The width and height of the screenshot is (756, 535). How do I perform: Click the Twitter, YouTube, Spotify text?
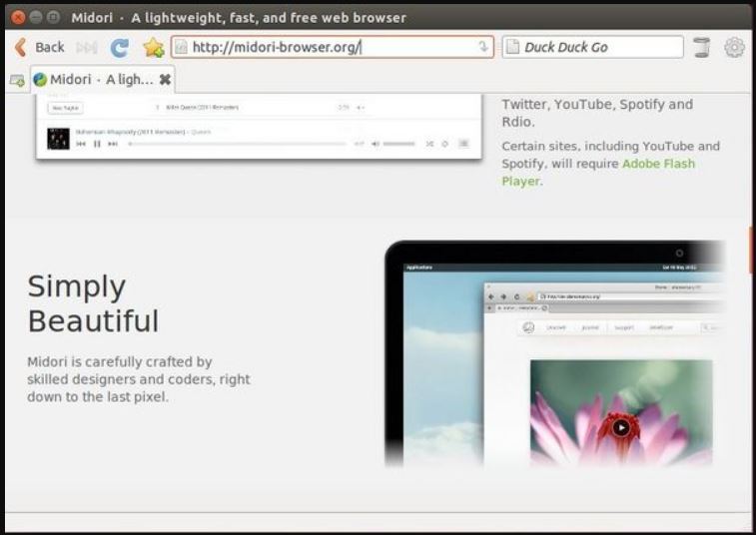[x=597, y=113]
